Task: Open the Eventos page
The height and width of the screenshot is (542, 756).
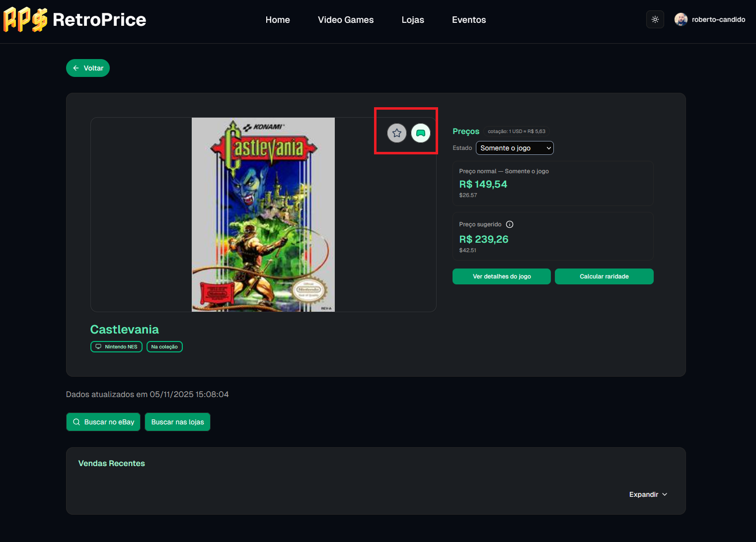Action: [468, 20]
